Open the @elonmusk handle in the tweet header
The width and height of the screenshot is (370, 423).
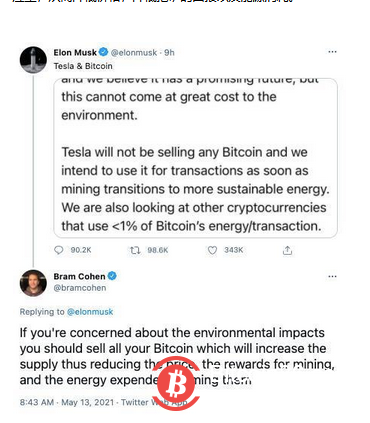[x=134, y=52]
